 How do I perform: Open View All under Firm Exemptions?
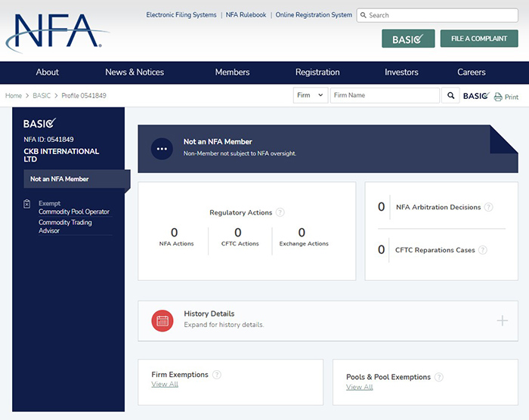[165, 384]
